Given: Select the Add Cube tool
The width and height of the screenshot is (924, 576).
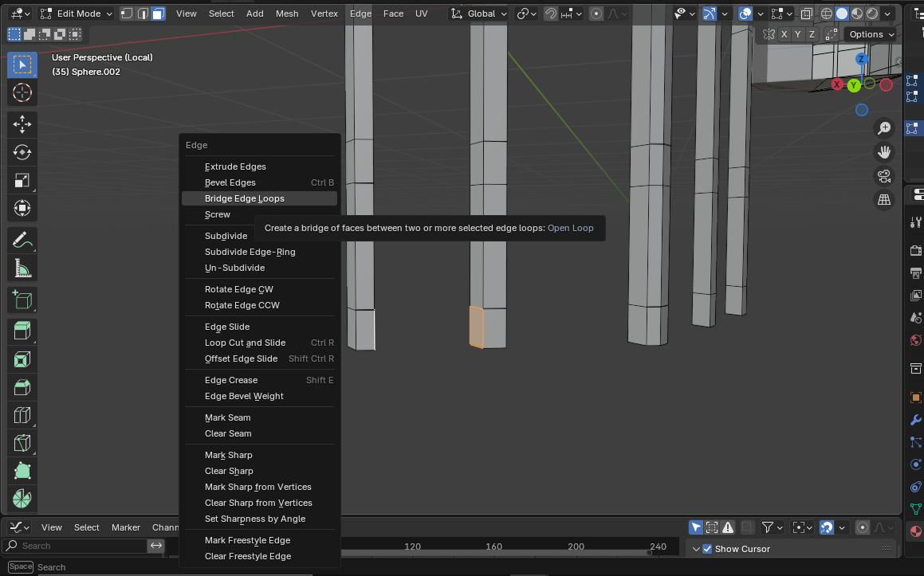Looking at the screenshot, I should pyautogui.click(x=22, y=300).
